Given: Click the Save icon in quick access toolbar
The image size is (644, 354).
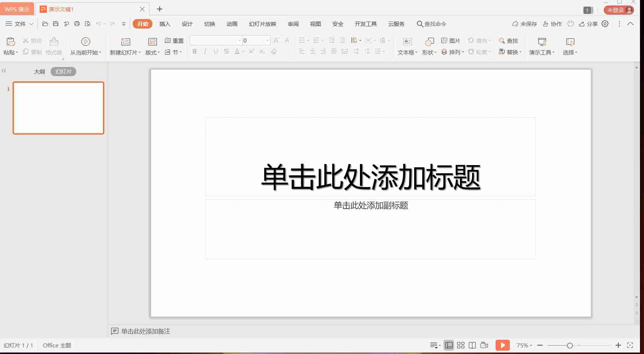Looking at the screenshot, I should [56, 24].
